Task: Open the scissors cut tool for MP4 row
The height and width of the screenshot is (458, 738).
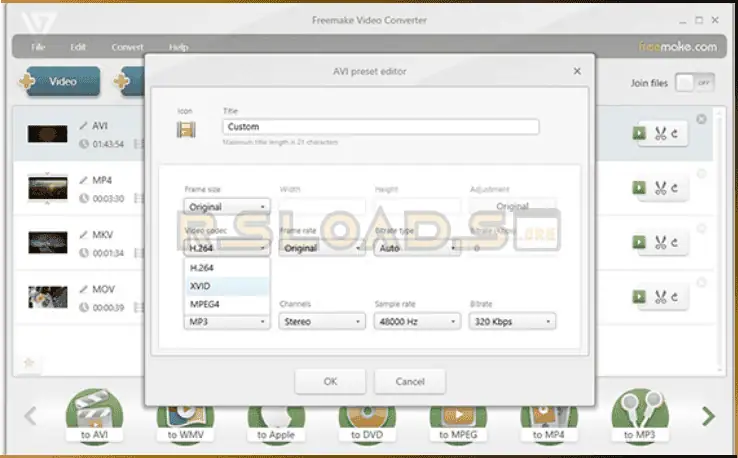Action: coord(660,188)
